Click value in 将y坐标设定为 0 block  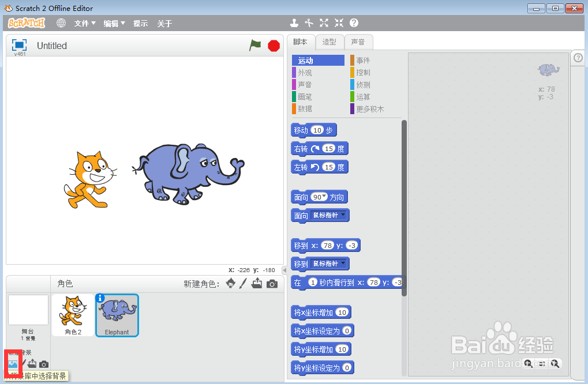point(347,367)
